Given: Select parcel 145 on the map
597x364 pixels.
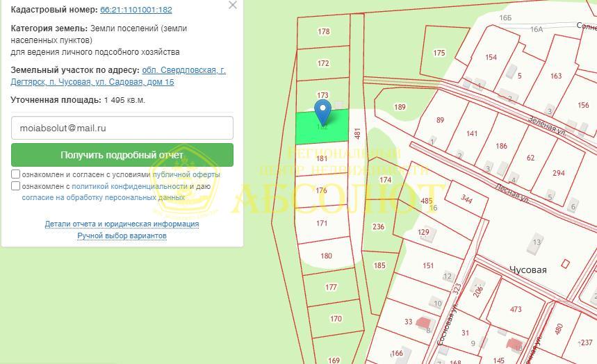Looking at the screenshot, I should [499, 359].
